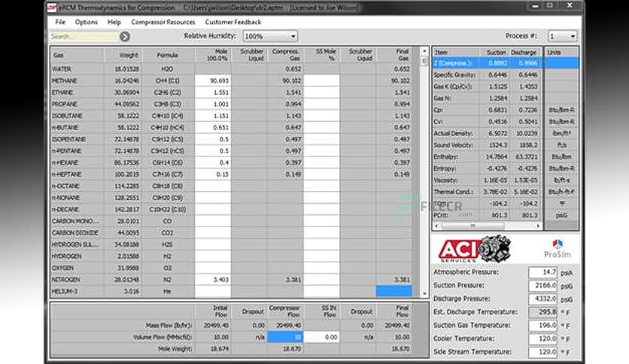Click the ProSim logo
This screenshot has height=364, width=629.
pyautogui.click(x=558, y=250)
